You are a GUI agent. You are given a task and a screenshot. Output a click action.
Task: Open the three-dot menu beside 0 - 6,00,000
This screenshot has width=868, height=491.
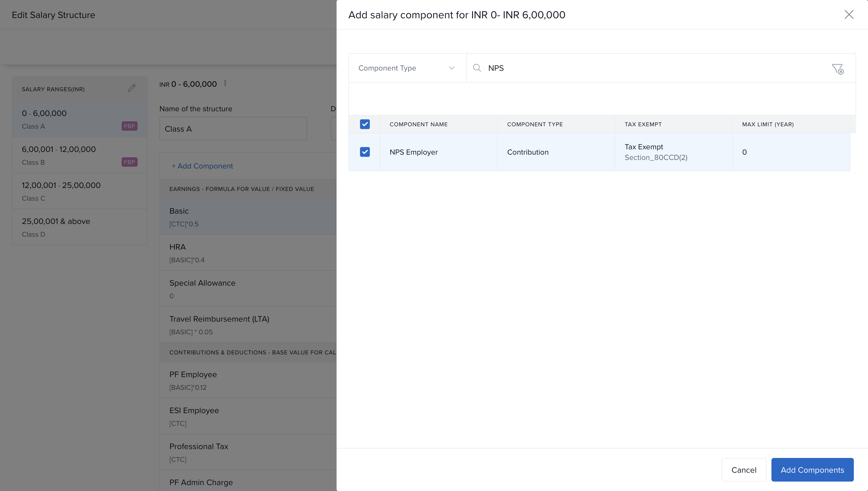click(x=225, y=83)
